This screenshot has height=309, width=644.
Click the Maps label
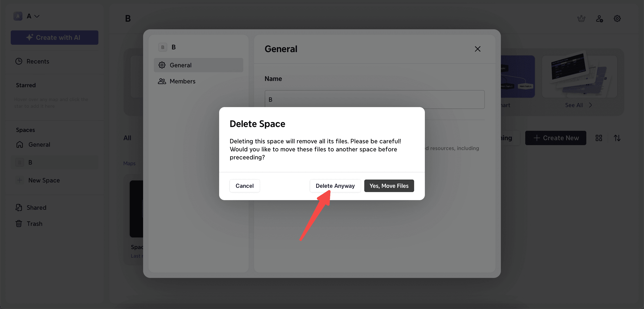[129, 163]
